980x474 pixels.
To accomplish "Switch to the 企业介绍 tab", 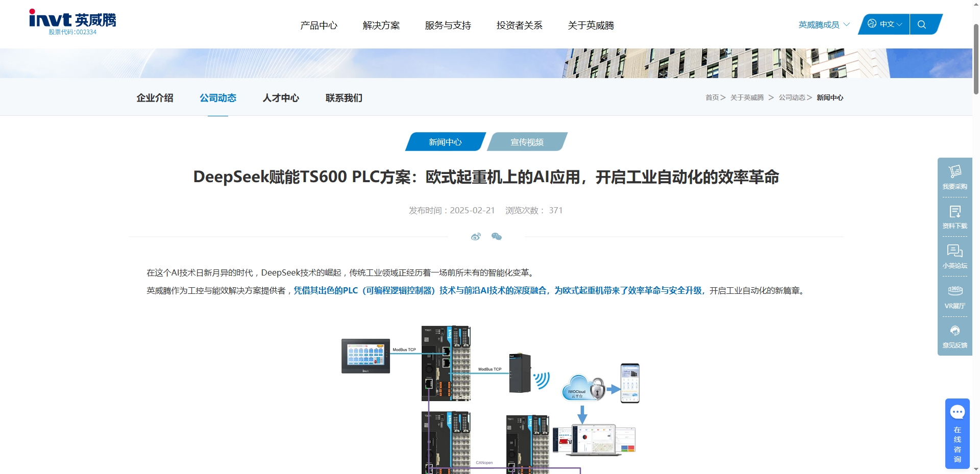I will coord(155,97).
